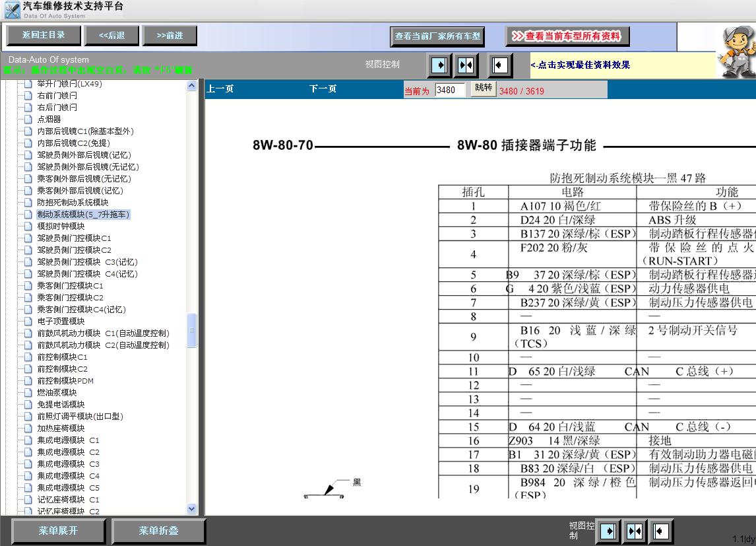Screen dimensions: 756x546
Task: Open 驾驶员侧门控模块 C3(记忆) item
Action: [x=87, y=262]
